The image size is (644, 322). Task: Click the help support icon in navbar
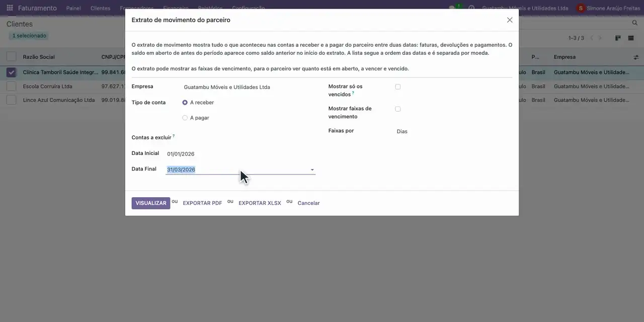471,8
